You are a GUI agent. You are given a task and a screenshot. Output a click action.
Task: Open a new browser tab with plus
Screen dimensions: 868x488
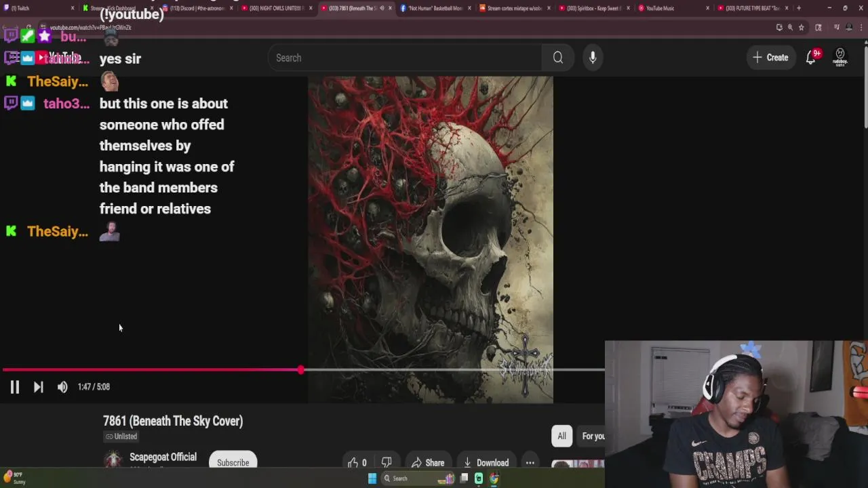798,8
